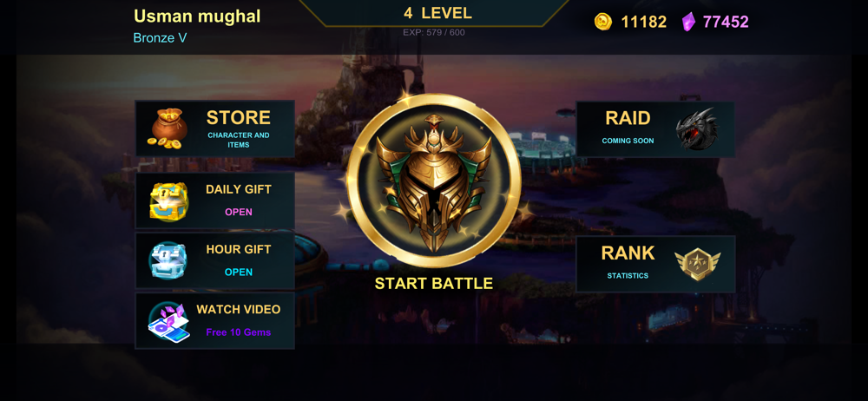Click the winged gold Rank badge icon
Viewport: 868px width, 401px height.
[x=698, y=264]
